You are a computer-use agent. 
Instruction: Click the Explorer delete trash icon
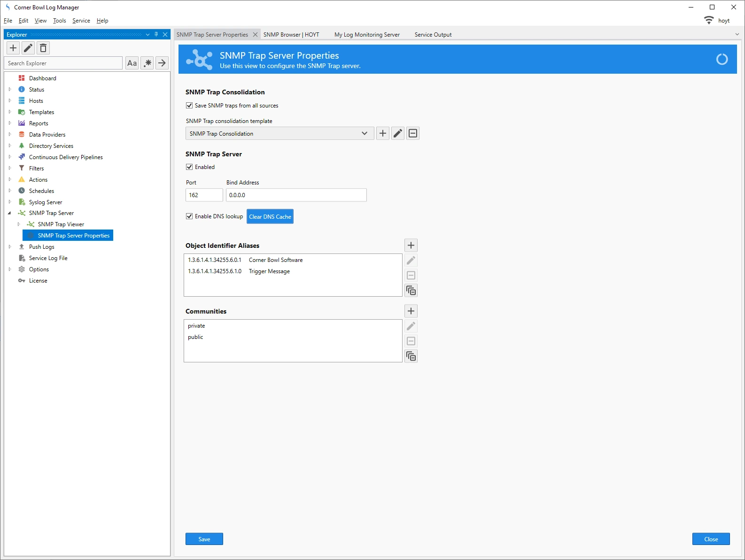click(43, 48)
